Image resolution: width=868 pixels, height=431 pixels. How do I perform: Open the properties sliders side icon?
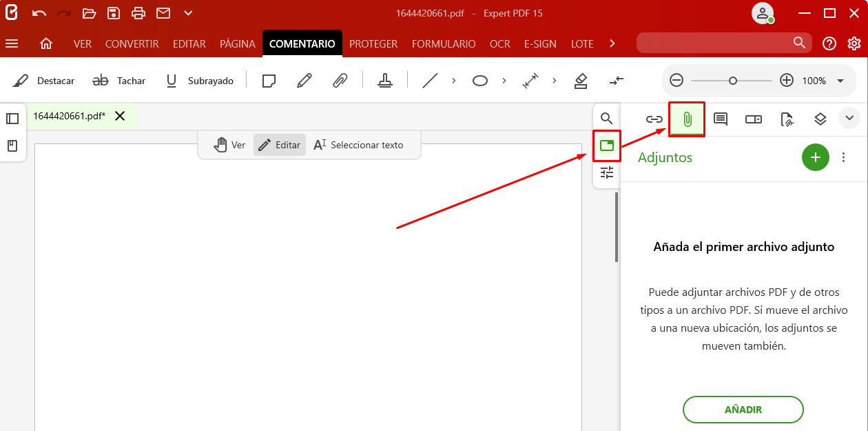[x=607, y=172]
